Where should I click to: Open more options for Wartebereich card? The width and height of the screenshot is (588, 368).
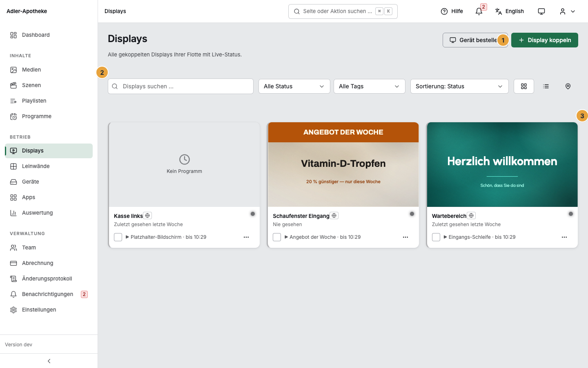click(x=564, y=237)
